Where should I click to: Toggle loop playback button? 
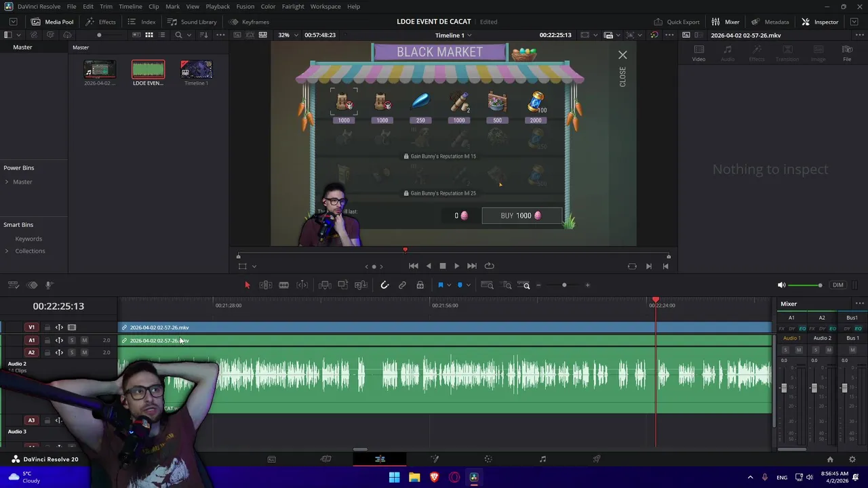click(489, 266)
